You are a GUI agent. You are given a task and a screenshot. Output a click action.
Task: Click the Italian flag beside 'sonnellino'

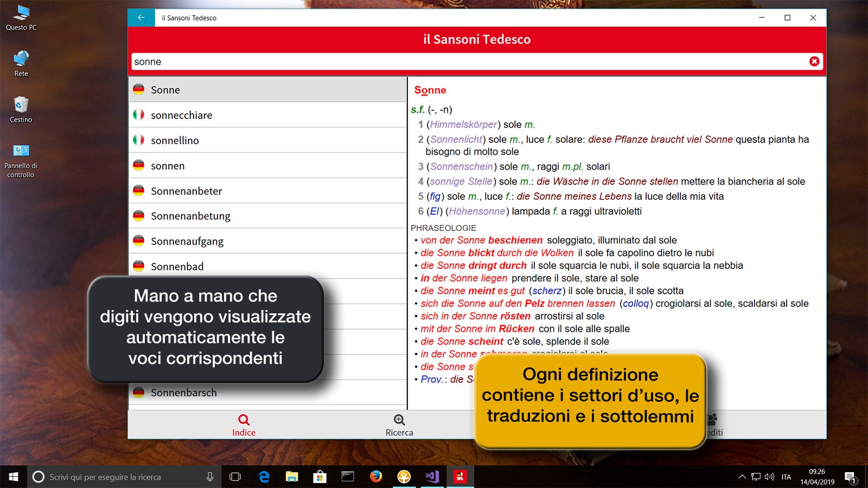139,140
